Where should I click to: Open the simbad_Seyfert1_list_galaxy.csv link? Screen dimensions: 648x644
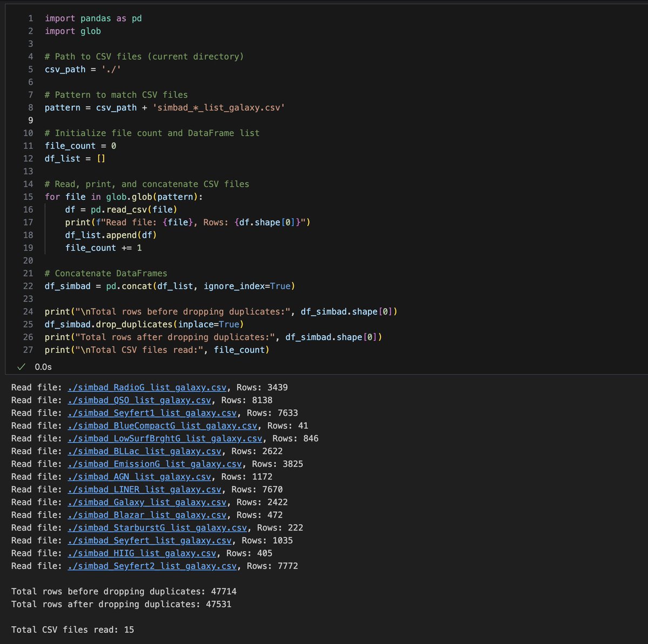click(152, 413)
